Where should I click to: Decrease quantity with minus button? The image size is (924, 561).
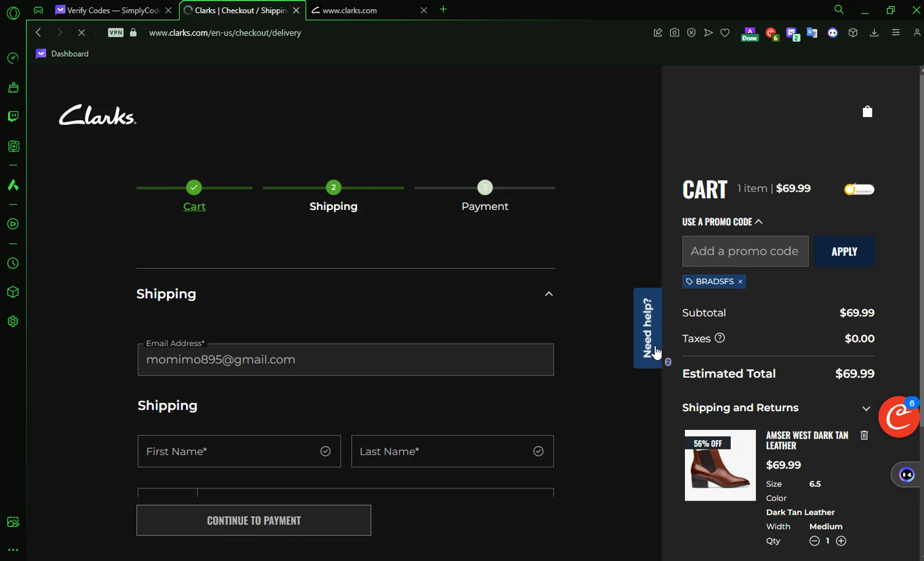click(x=814, y=541)
